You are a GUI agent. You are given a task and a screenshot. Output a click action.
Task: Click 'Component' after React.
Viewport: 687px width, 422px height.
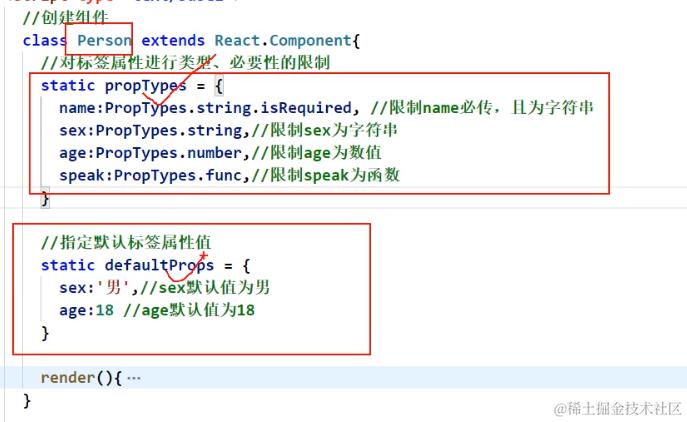[310, 40]
